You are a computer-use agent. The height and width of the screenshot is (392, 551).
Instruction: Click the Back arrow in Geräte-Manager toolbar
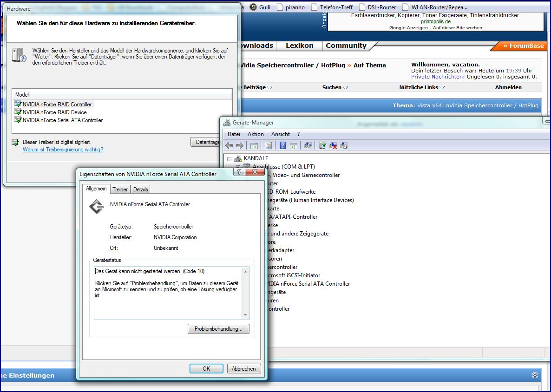pyautogui.click(x=229, y=146)
